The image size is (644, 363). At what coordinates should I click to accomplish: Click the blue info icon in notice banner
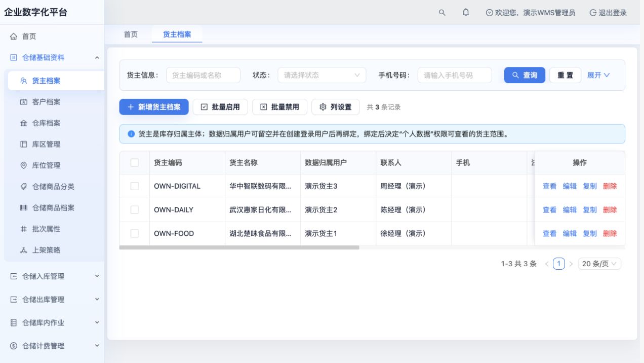point(131,134)
